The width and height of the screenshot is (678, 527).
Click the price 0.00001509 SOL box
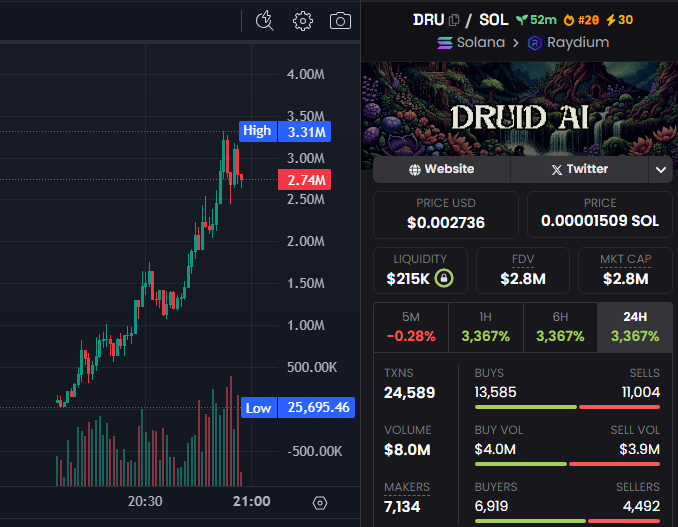click(x=600, y=215)
